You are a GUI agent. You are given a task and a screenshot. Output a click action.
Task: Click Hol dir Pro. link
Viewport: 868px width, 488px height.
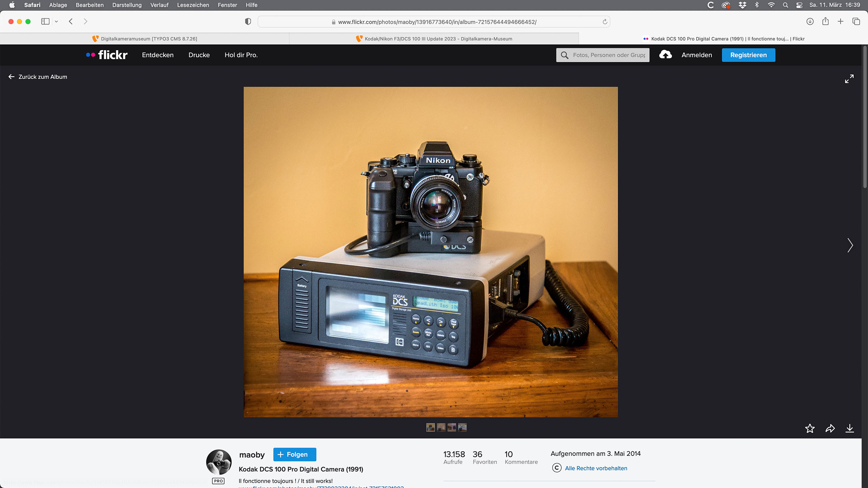tap(241, 55)
